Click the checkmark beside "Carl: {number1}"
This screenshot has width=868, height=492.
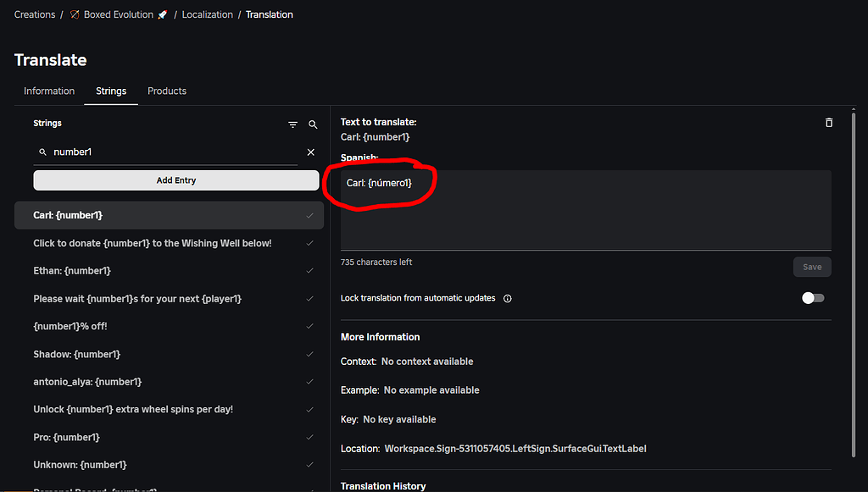(x=310, y=215)
